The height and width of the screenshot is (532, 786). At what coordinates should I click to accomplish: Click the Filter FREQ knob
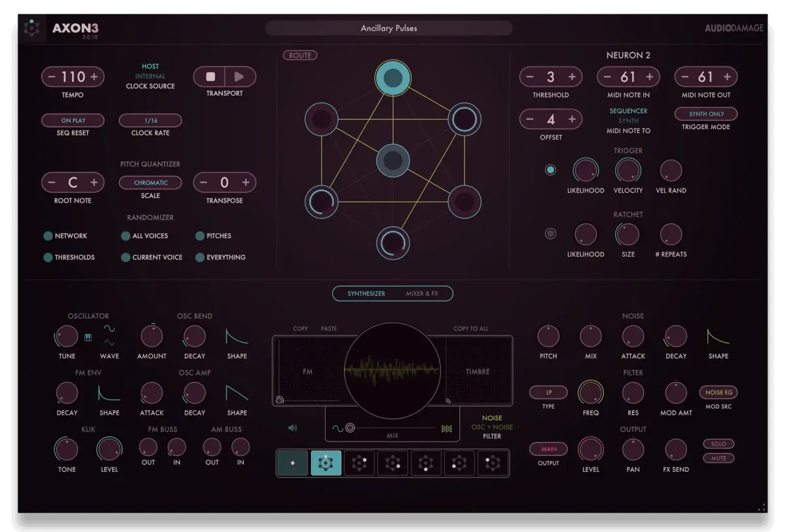click(x=590, y=393)
